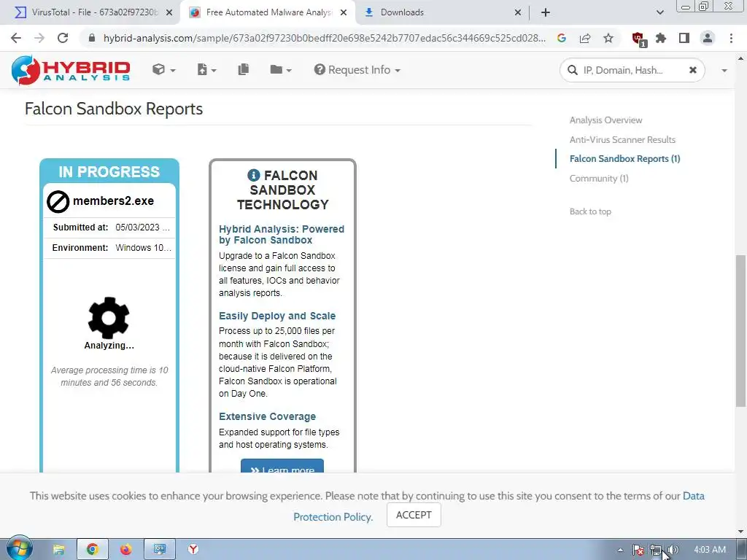Open the profile avatar menu
747x560 pixels.
pyautogui.click(x=708, y=38)
